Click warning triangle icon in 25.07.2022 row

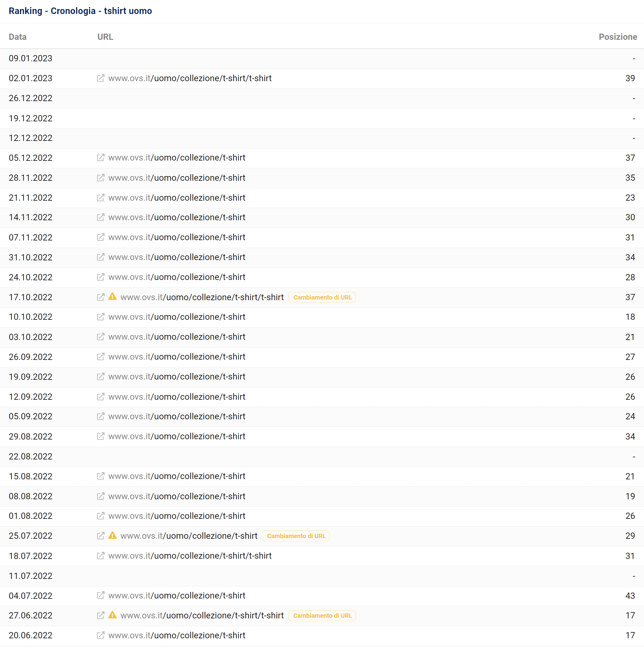pyautogui.click(x=113, y=535)
